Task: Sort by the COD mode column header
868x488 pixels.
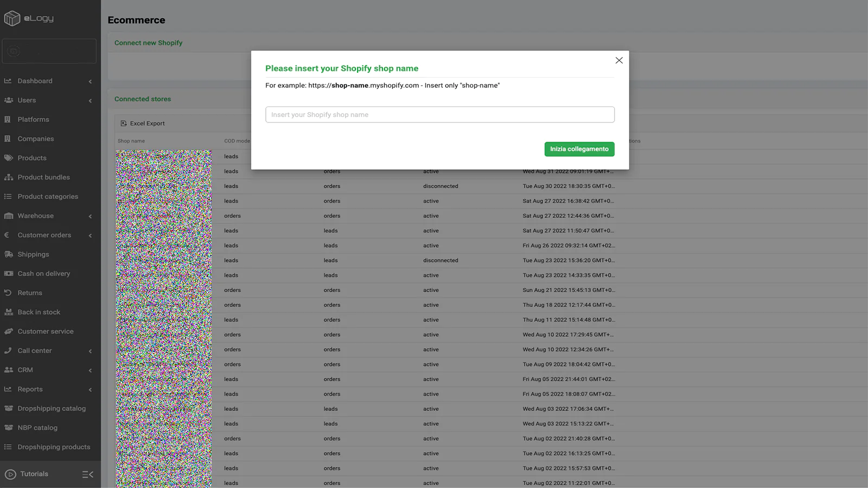Action: (x=237, y=141)
